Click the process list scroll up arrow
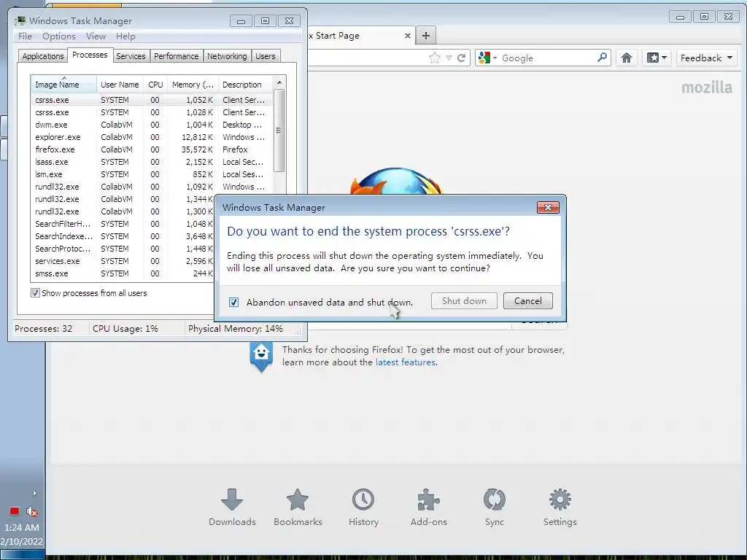 point(279,82)
